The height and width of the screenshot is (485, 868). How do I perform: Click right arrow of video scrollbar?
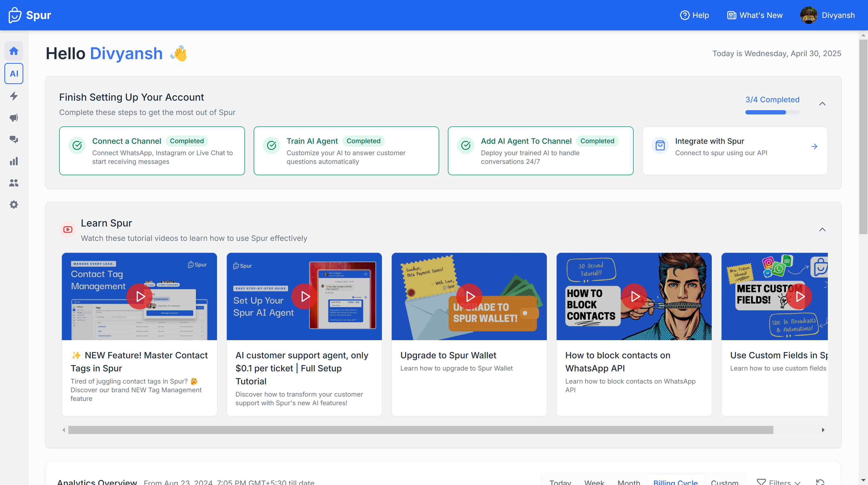(x=823, y=430)
